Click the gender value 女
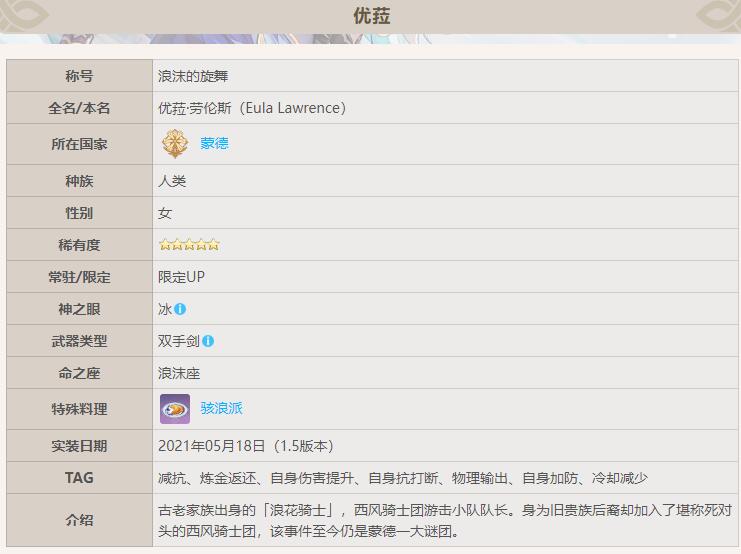 [x=165, y=213]
